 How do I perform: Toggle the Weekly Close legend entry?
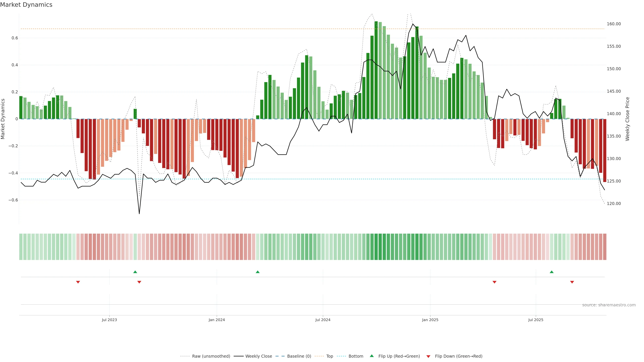tap(258, 356)
